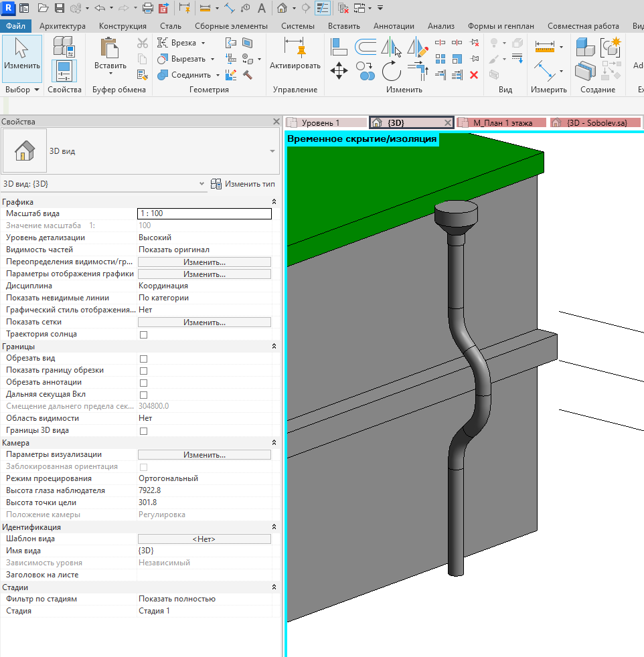
Task: Click the Изменить тип button
Action: [243, 184]
